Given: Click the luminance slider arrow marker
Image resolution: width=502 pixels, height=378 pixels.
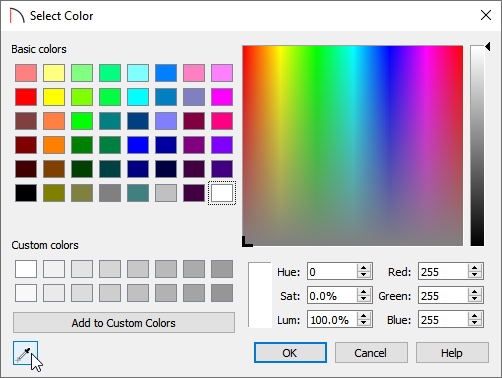Looking at the screenshot, I should click(x=488, y=47).
